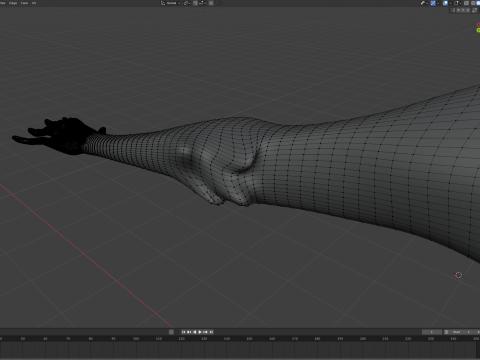
Task: Click the red X axis on navigation gizmo
Action: (478, 25)
